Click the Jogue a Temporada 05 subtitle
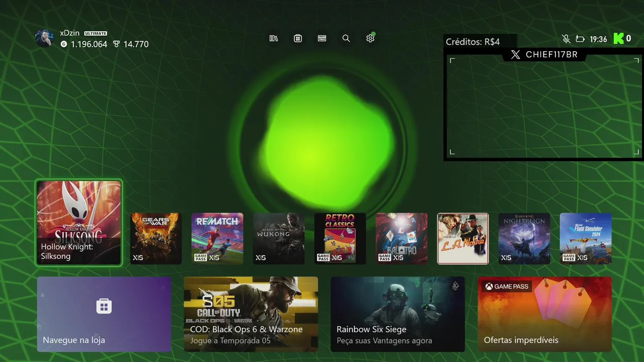The image size is (644, 362). [x=230, y=340]
